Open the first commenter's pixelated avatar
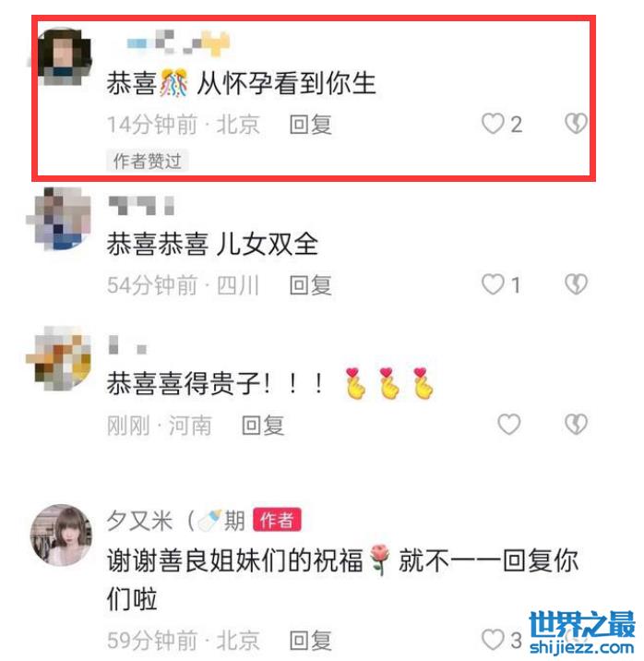Screen dimensions: 644x661 tap(63, 56)
